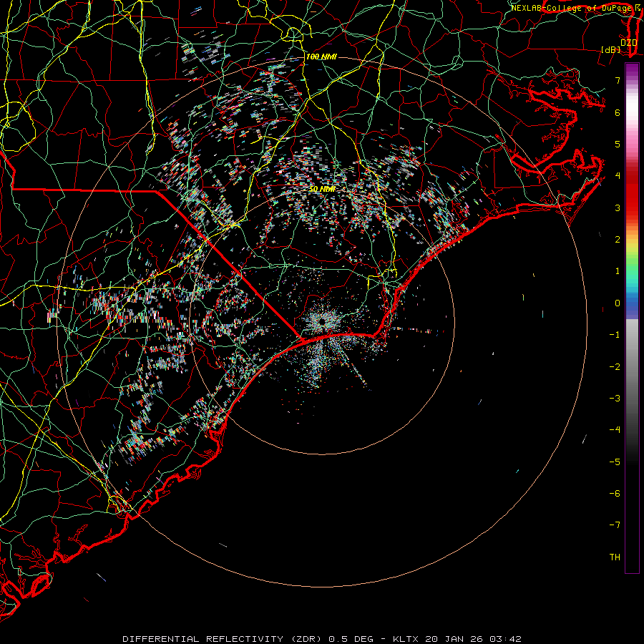Click the 0 value on the color scale
This screenshot has height=644, width=644.
(x=618, y=303)
